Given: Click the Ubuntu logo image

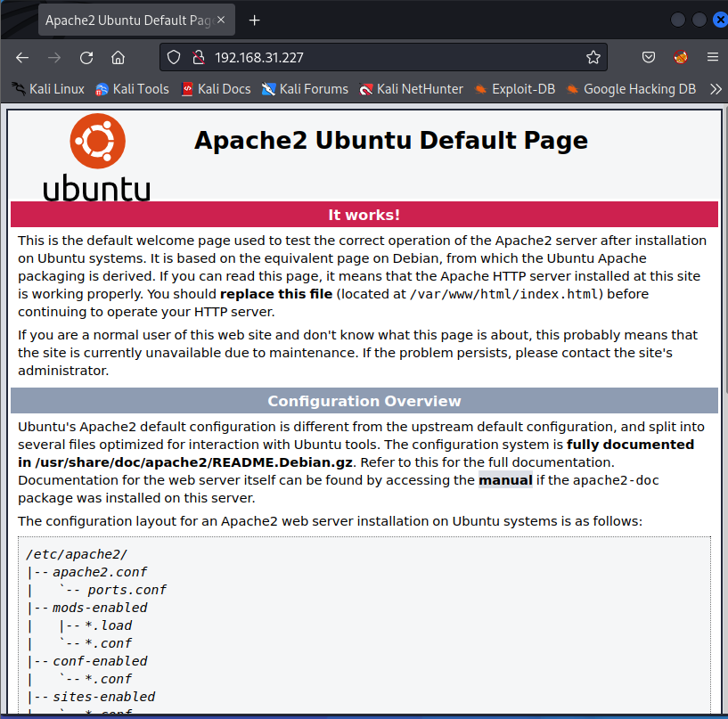Looking at the screenshot, I should (97, 158).
